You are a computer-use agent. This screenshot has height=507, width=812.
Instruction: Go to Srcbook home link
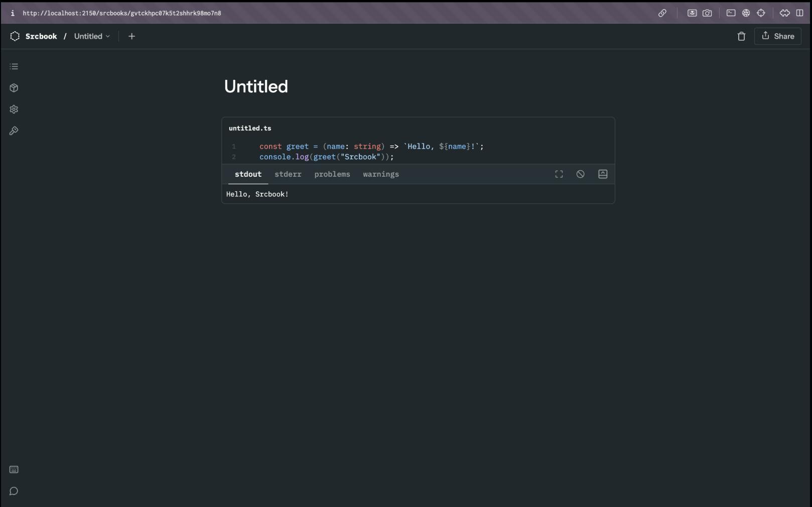click(41, 36)
